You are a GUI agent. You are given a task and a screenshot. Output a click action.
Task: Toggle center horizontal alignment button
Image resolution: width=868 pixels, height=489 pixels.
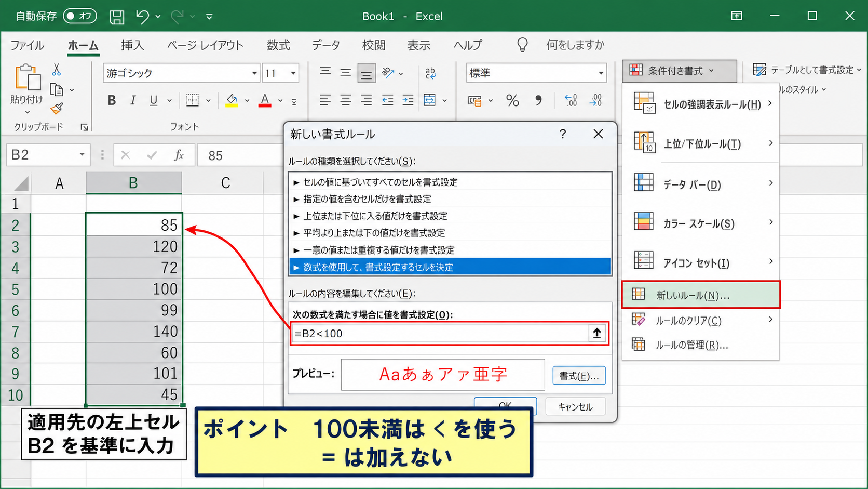[x=346, y=100]
